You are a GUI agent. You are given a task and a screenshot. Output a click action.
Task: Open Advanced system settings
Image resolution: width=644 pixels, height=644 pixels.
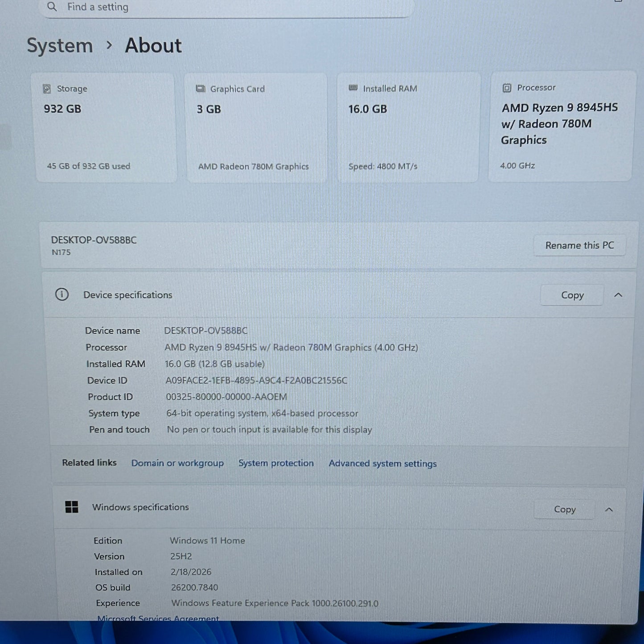pyautogui.click(x=382, y=464)
